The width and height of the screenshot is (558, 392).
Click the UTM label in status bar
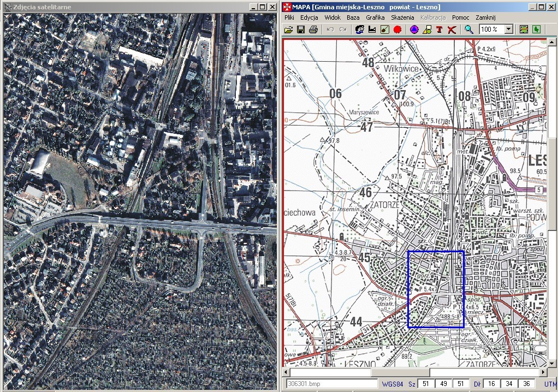click(551, 384)
